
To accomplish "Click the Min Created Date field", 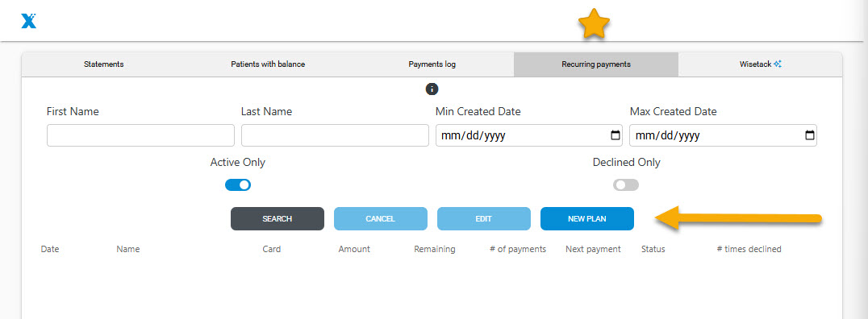I will point(529,135).
